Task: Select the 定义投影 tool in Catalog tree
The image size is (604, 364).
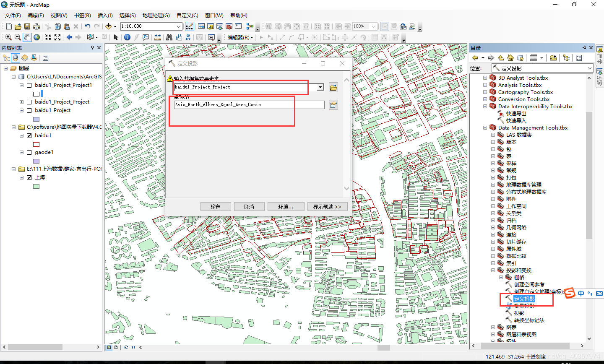Action: (x=524, y=299)
